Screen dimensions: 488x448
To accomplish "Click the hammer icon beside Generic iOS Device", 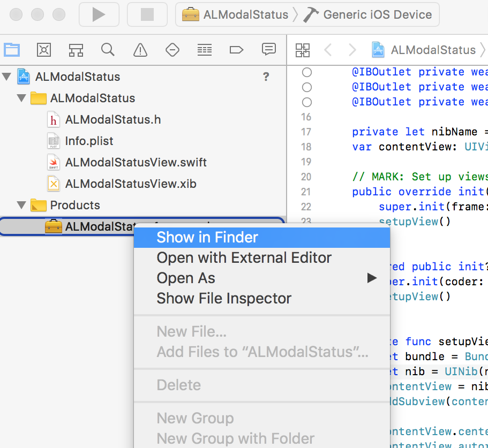I will pos(311,14).
